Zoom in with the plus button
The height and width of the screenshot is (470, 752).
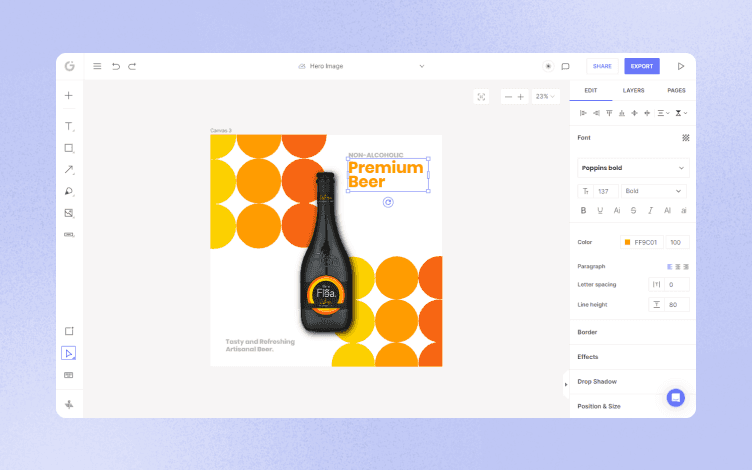[x=521, y=97]
